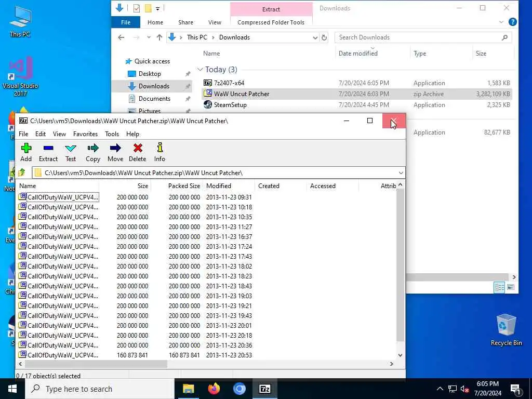
Task: Open the Edit menu in 7-Zip
Action: [x=41, y=134]
